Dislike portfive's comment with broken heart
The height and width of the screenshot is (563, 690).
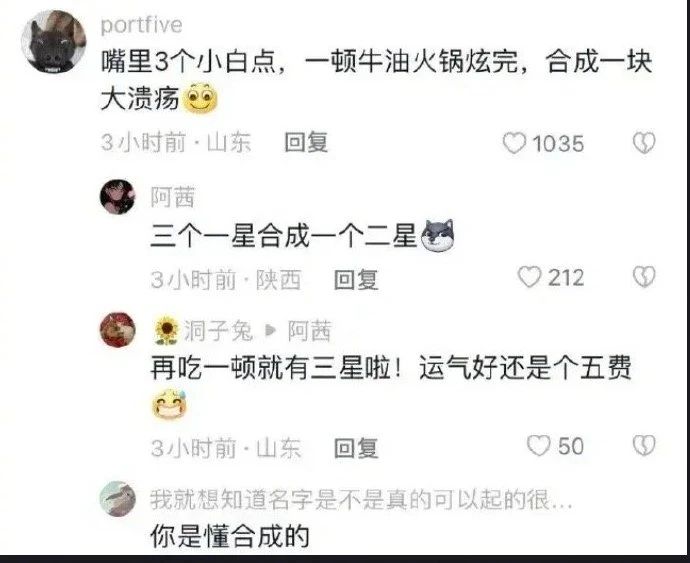pos(644,143)
